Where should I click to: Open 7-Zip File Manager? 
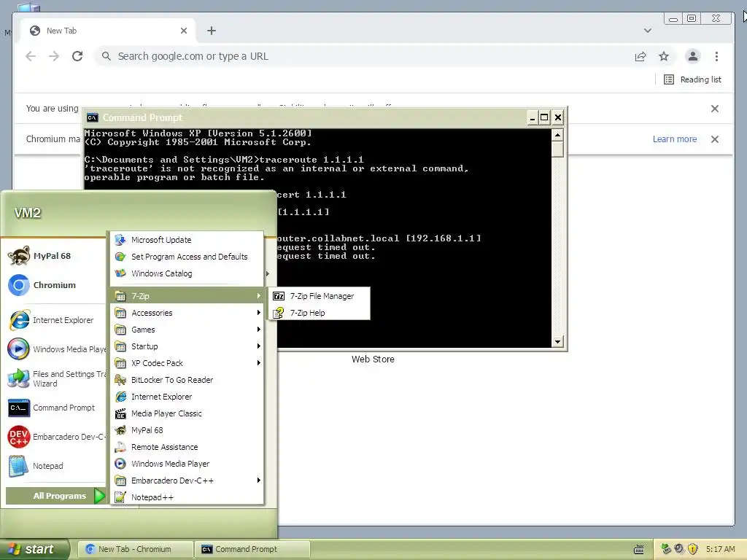(x=320, y=296)
